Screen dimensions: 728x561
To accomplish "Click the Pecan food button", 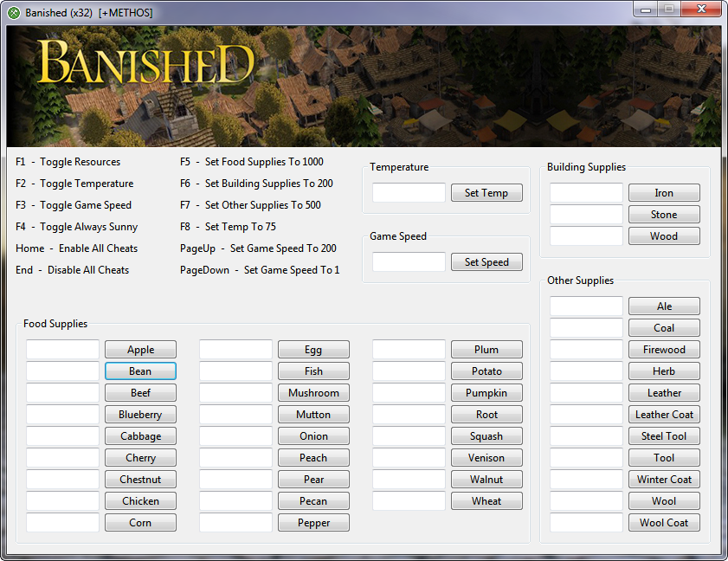I will click(x=314, y=500).
